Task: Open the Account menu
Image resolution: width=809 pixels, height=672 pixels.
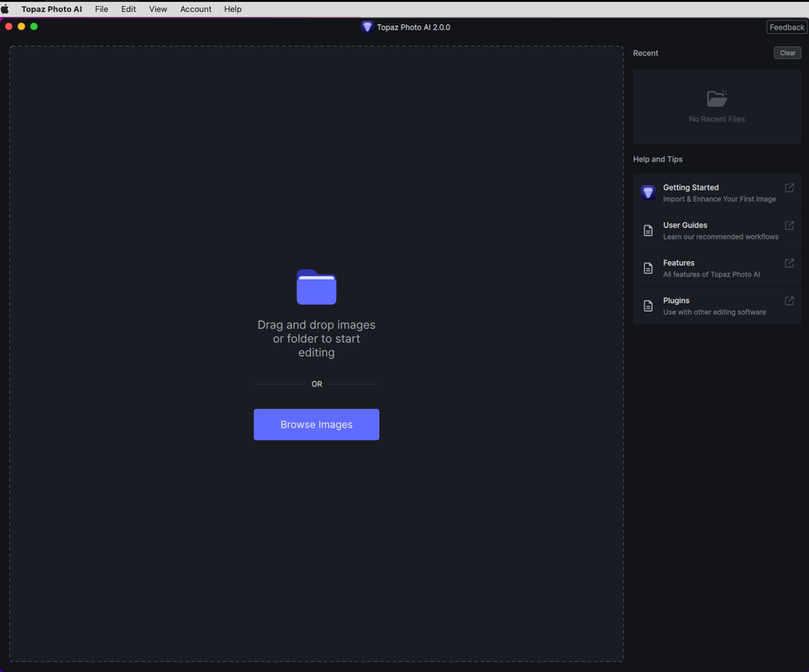Action: [x=196, y=8]
